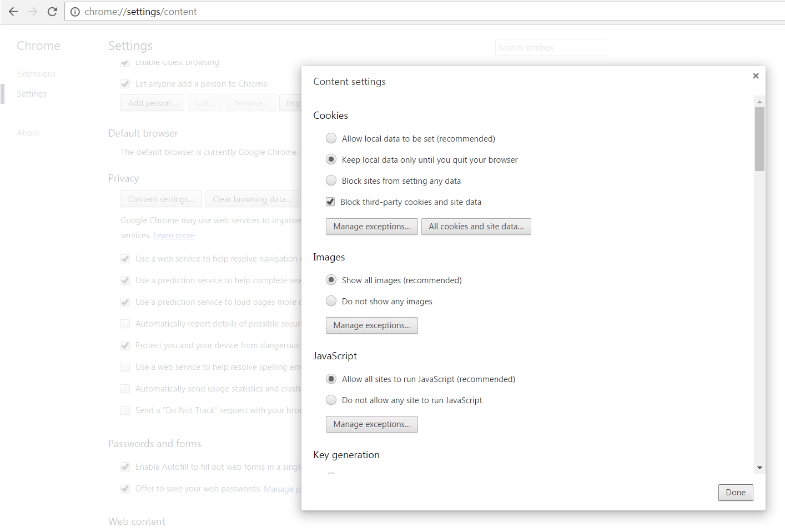The image size is (785, 532).
Task: Click the site info icon in address bar
Action: point(75,12)
